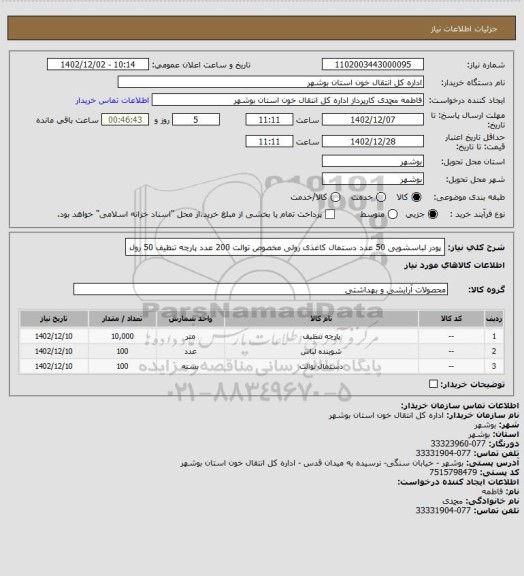Viewport: 524px width, 576px height.
Task: Click the need number field 1102003443000095
Action: pos(373,64)
